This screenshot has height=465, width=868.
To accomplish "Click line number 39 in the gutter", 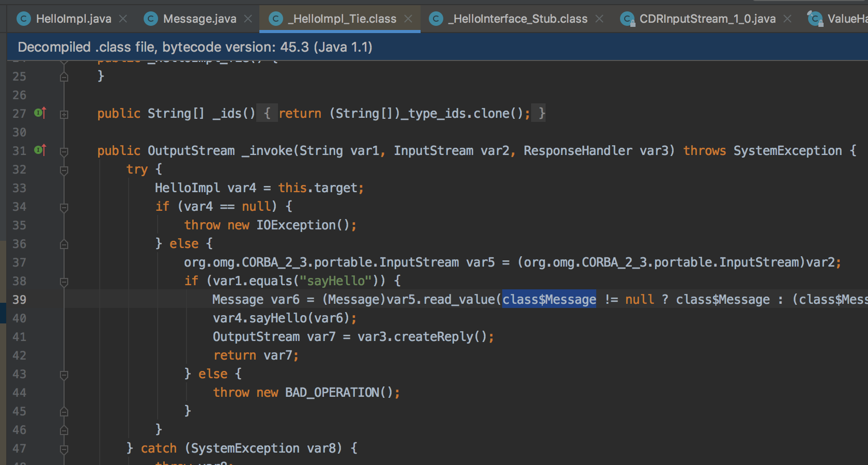I will [19, 300].
